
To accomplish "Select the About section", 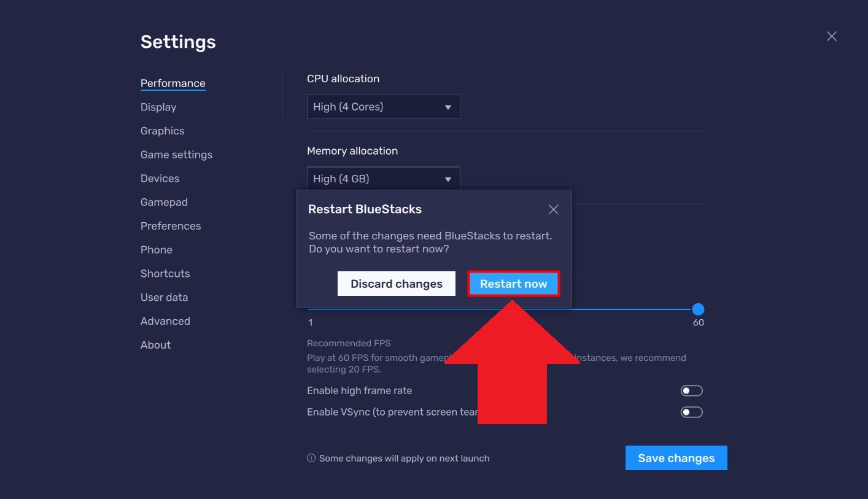I will [155, 345].
